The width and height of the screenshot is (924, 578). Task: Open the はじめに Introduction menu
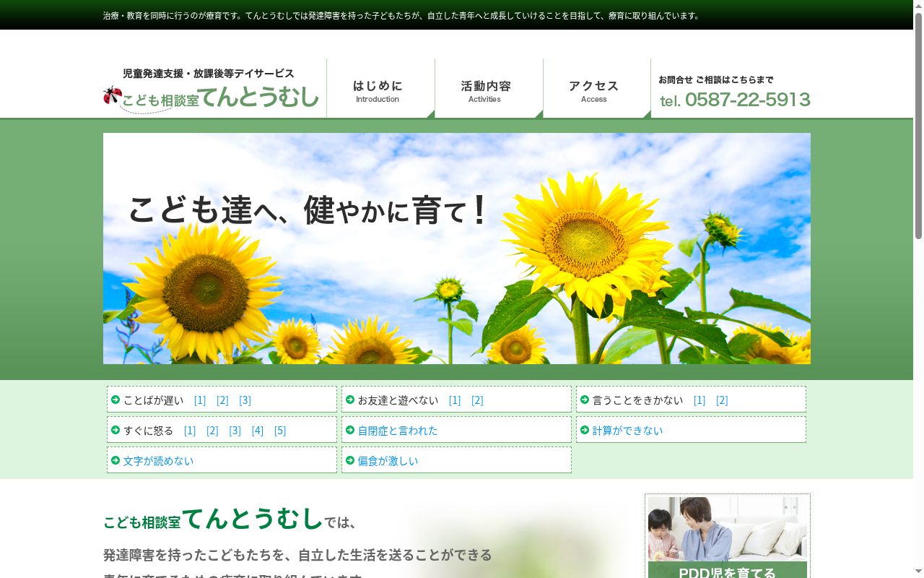coord(380,88)
